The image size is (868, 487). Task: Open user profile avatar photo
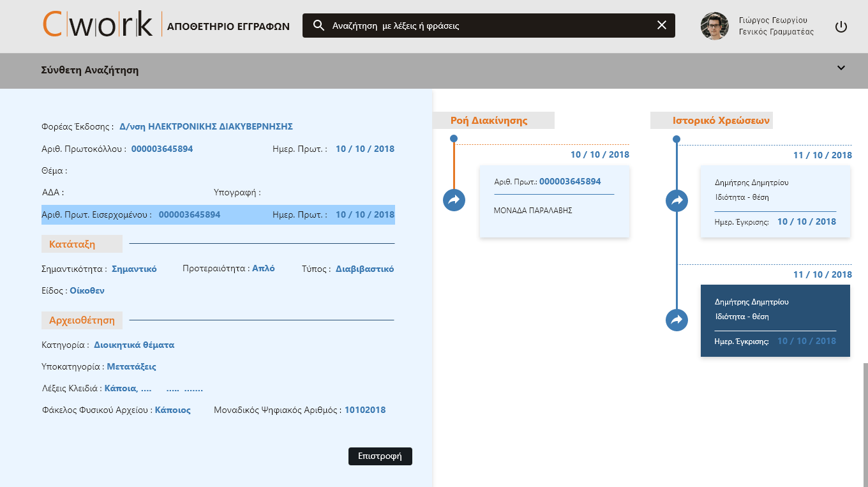click(x=714, y=26)
